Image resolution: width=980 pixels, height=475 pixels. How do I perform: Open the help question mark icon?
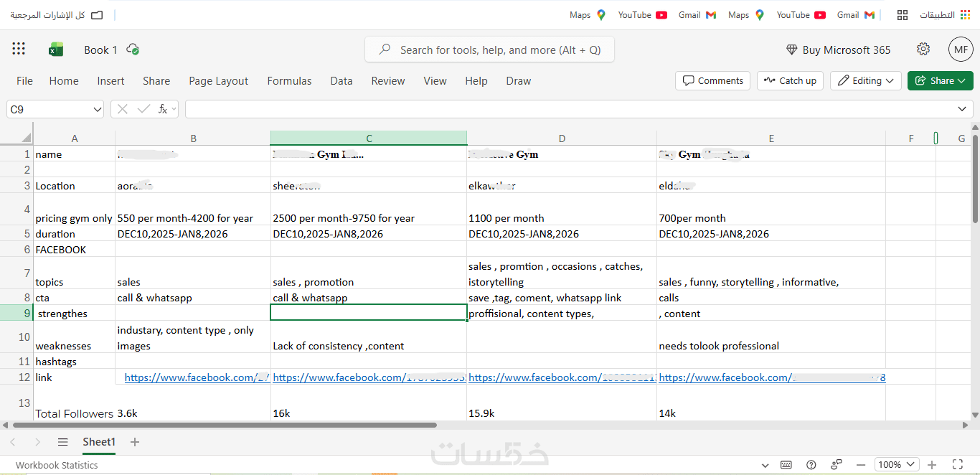click(x=811, y=464)
